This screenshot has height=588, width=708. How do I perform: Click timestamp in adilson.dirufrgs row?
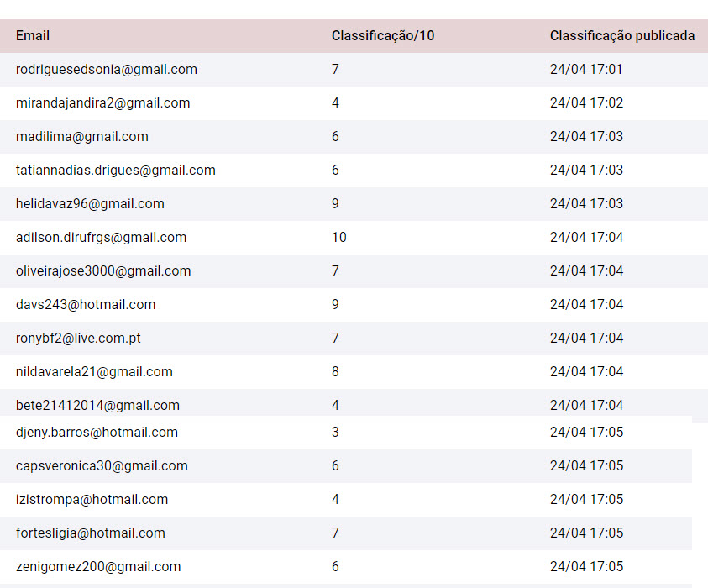tap(586, 237)
